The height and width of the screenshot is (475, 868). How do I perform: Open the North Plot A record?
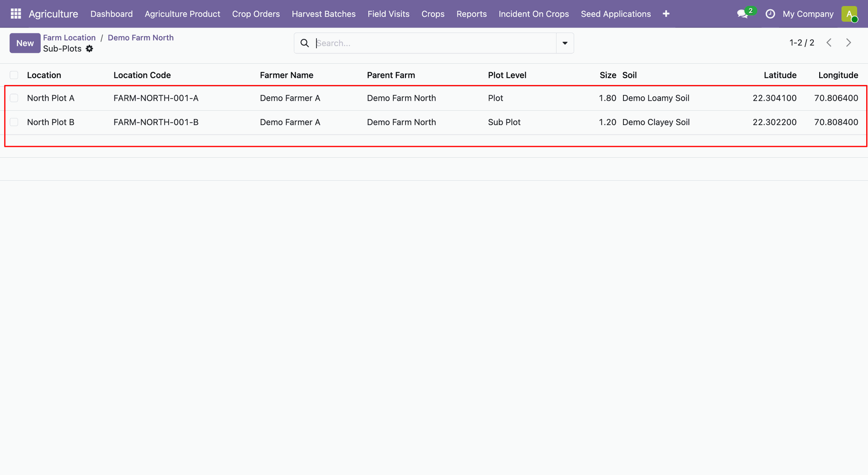point(51,98)
